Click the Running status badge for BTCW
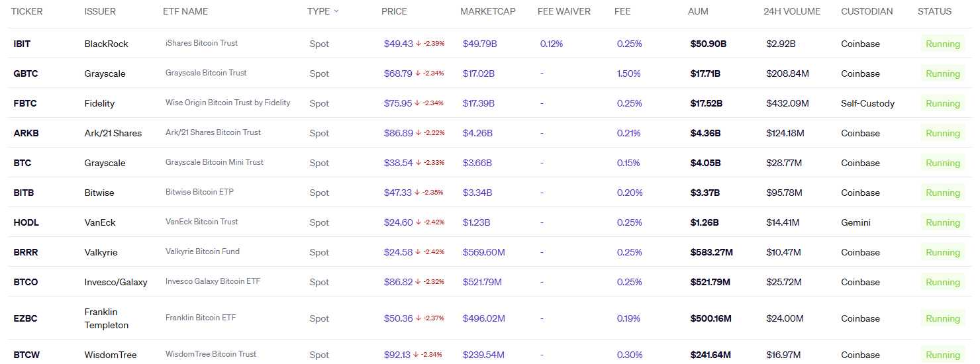 click(942, 355)
